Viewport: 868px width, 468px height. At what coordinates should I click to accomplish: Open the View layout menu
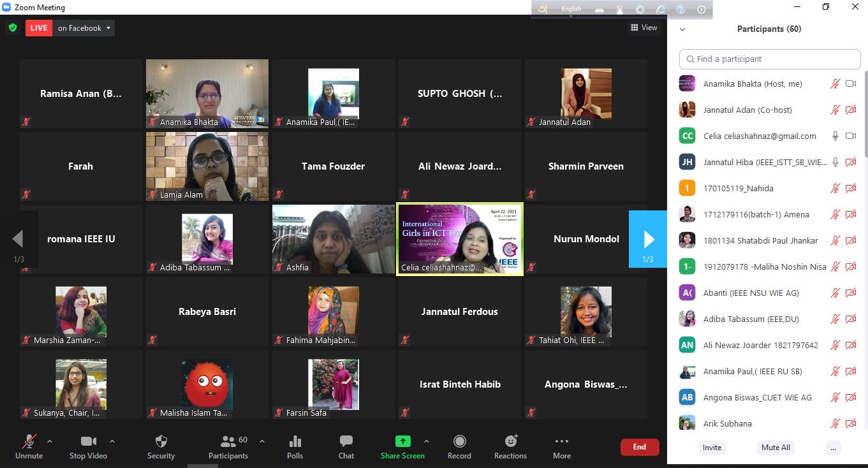point(644,27)
